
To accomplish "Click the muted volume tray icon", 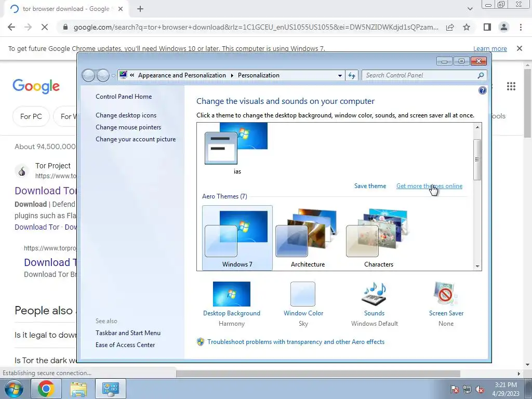I will pyautogui.click(x=480, y=389).
